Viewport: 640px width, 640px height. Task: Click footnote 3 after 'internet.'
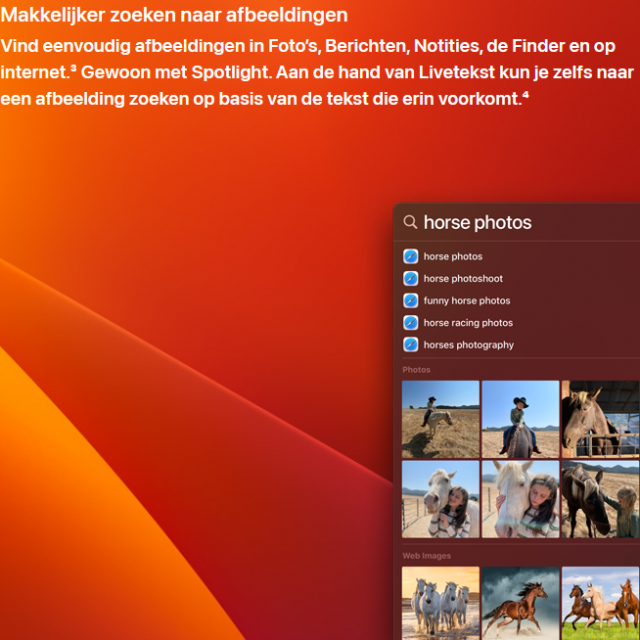point(73,67)
